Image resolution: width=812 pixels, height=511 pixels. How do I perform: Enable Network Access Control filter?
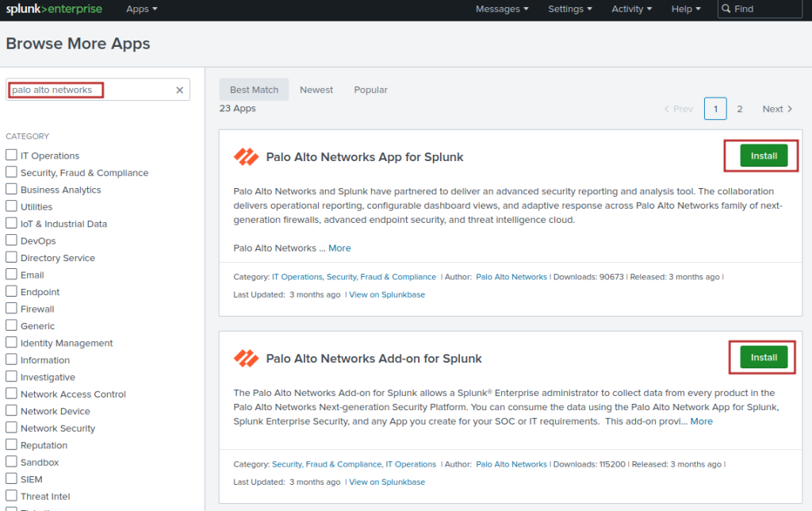(x=11, y=394)
